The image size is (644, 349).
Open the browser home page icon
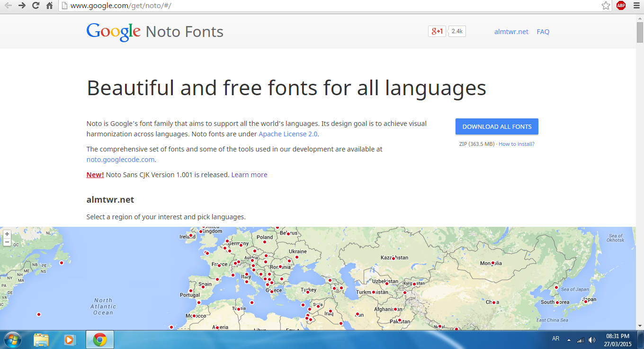tap(50, 6)
